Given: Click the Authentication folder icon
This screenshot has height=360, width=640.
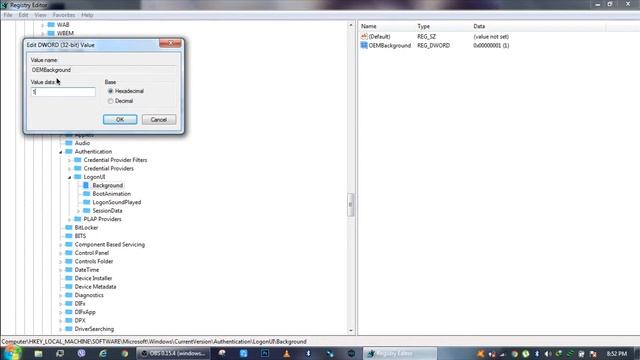Looking at the screenshot, I should click(x=69, y=151).
